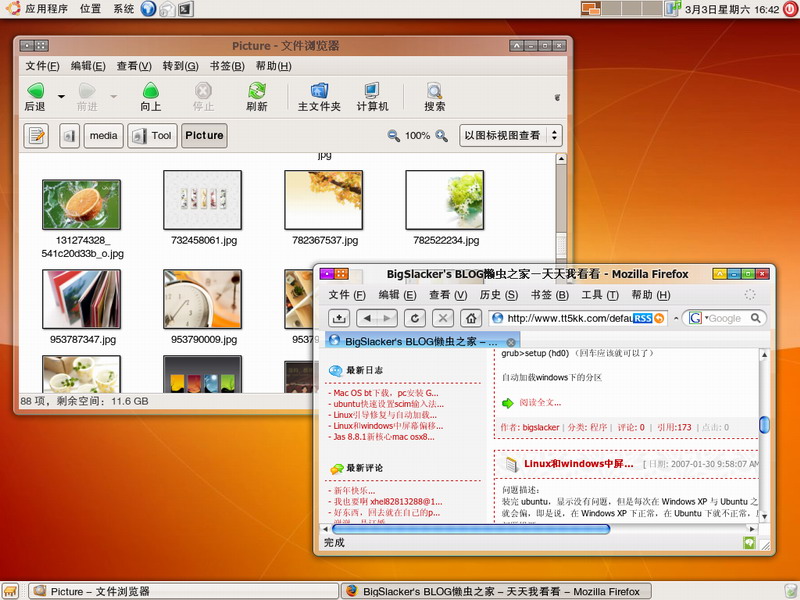Viewport: 800px width, 600px height.
Task: Open the 应用程序 applications menu
Action: coord(46,9)
